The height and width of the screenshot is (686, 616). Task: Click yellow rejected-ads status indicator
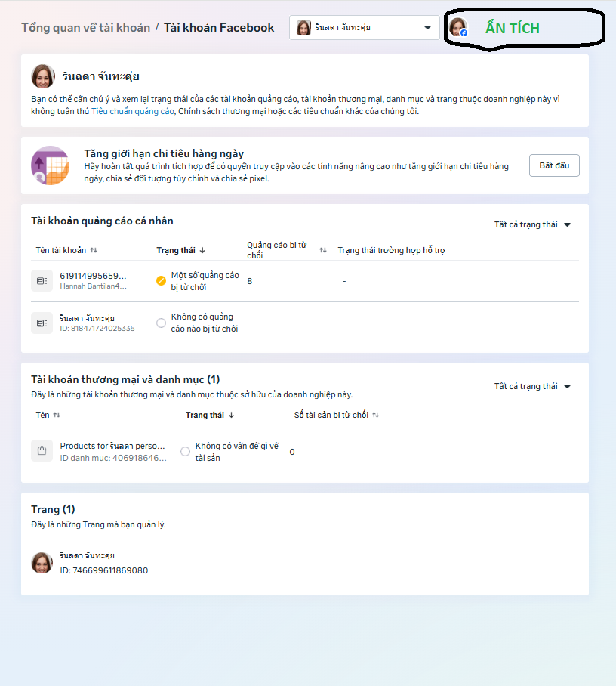tap(162, 281)
